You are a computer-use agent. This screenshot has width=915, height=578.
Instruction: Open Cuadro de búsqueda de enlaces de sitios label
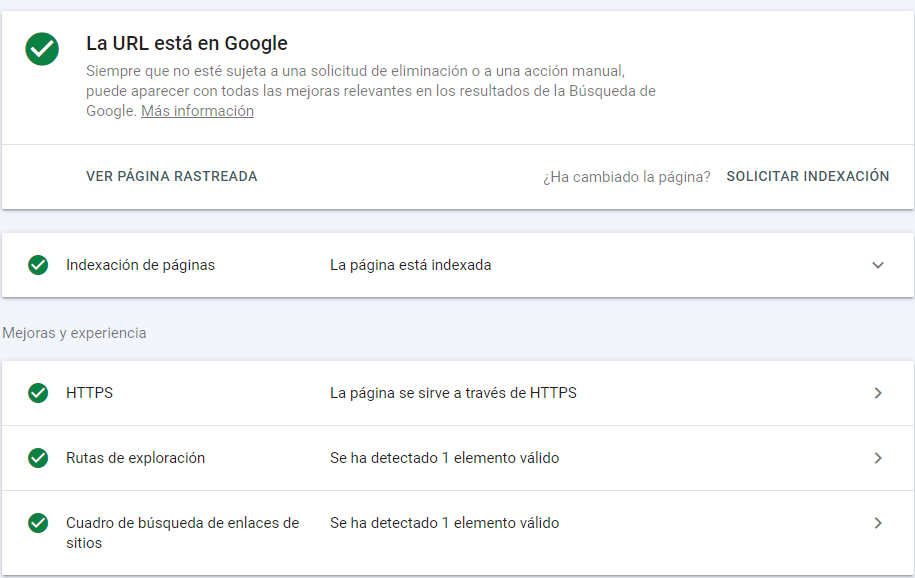[x=182, y=532]
